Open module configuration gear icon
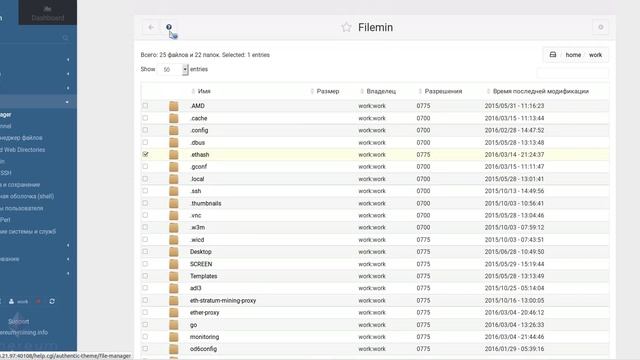Image resolution: width=640 pixels, height=360 pixels. [600, 27]
